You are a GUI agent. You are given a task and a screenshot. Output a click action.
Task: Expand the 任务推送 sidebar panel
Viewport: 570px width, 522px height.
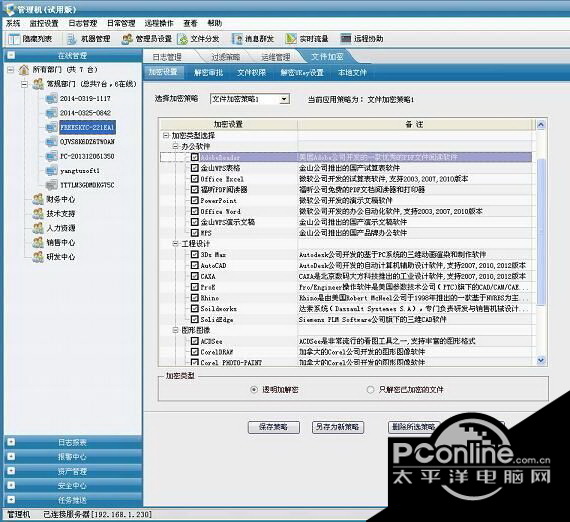pos(11,499)
